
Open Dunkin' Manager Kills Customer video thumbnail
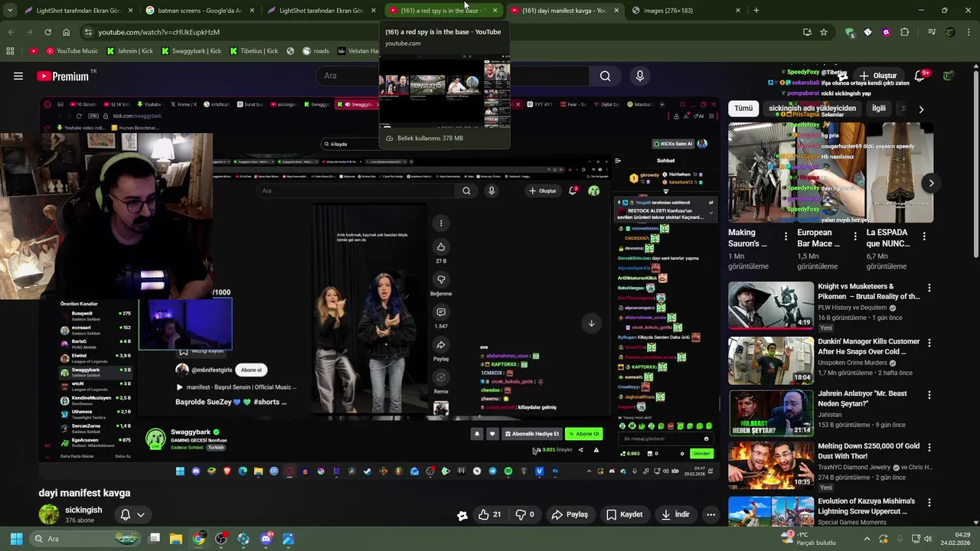pos(771,360)
